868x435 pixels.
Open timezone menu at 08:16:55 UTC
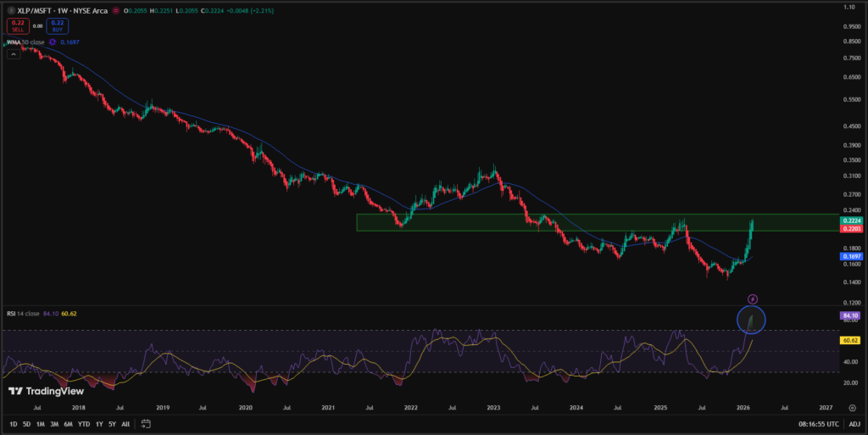818,425
